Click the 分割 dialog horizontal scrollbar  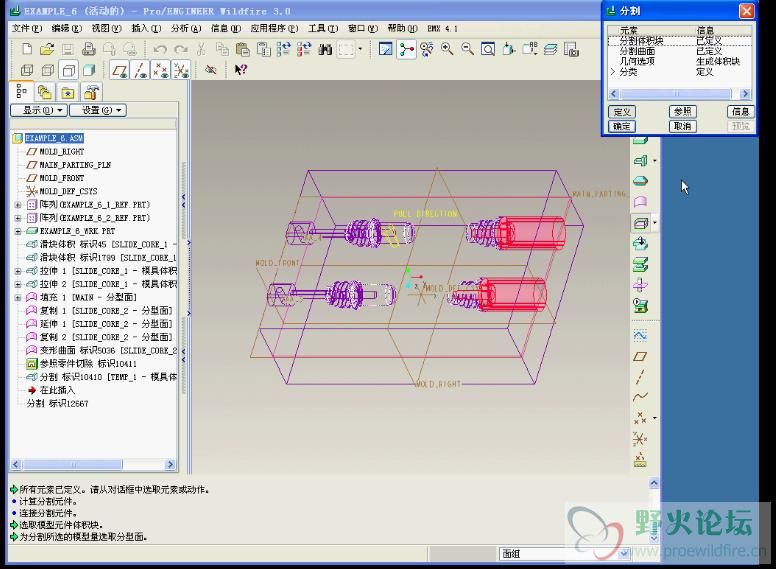(679, 94)
